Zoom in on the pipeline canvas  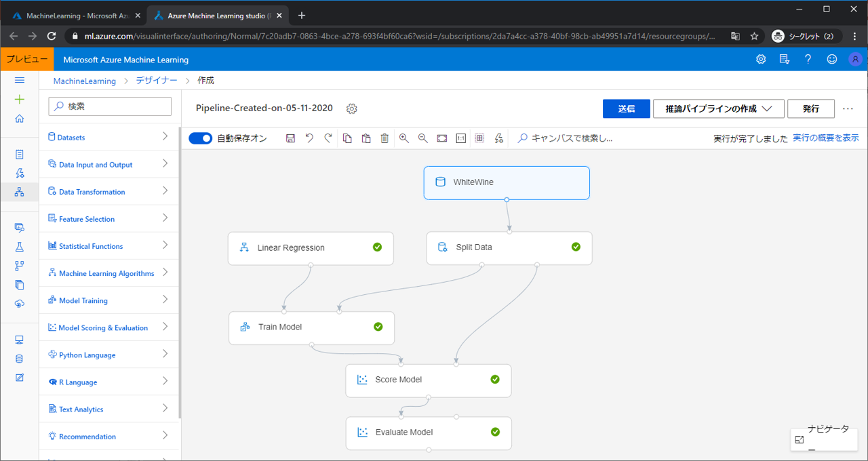pos(404,138)
